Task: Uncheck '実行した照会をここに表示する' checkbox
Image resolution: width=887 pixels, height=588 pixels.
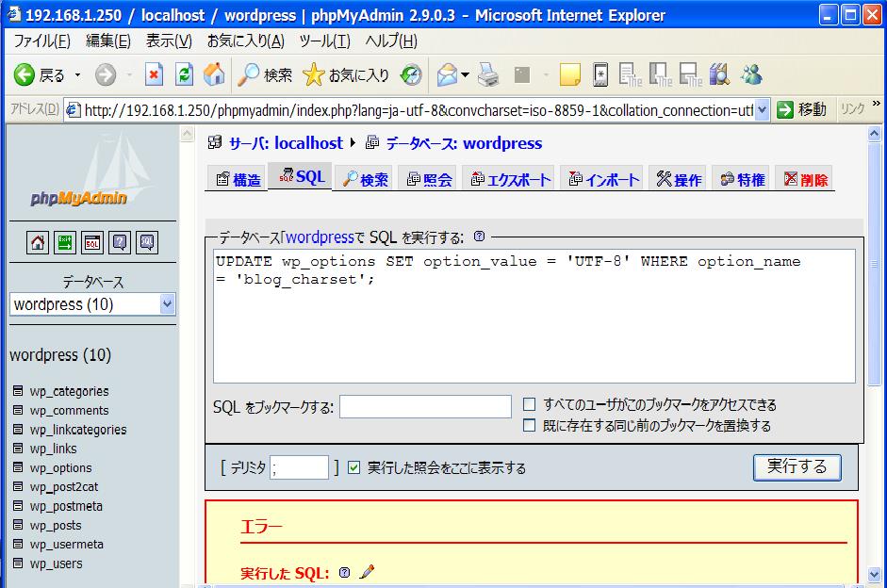Action: pos(353,467)
